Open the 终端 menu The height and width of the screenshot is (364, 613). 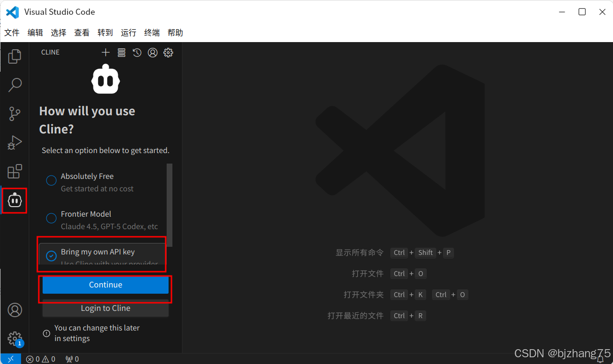tap(151, 32)
